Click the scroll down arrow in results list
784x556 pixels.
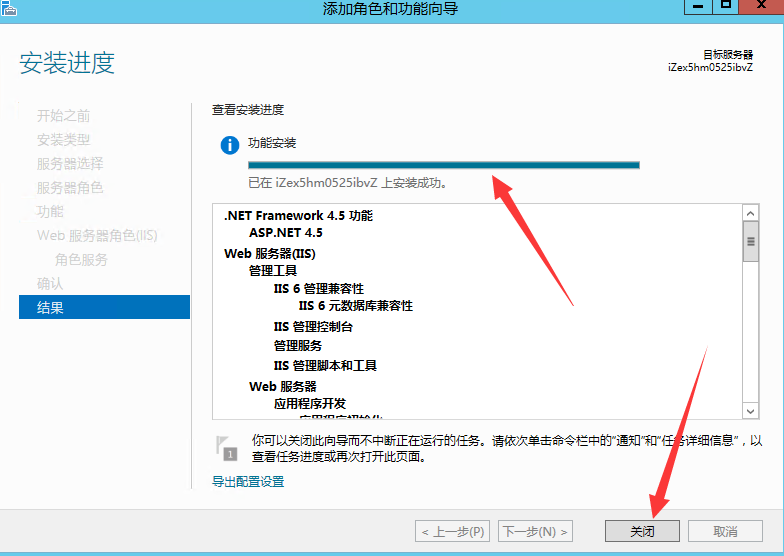pos(750,410)
